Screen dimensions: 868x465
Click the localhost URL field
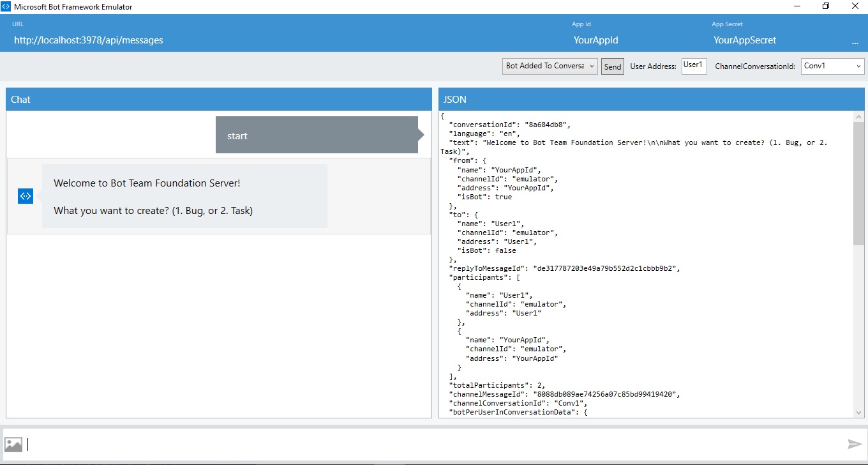[89, 40]
